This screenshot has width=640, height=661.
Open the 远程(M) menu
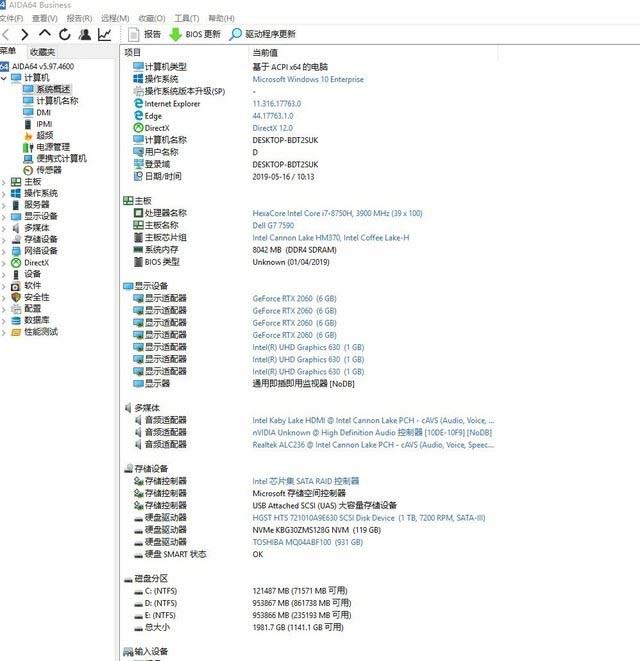tap(115, 19)
